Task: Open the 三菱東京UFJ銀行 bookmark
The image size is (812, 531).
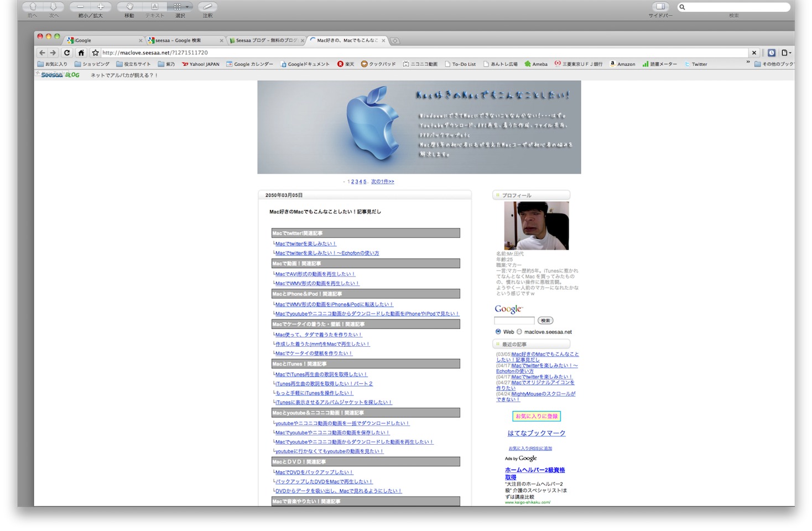Action: point(579,64)
